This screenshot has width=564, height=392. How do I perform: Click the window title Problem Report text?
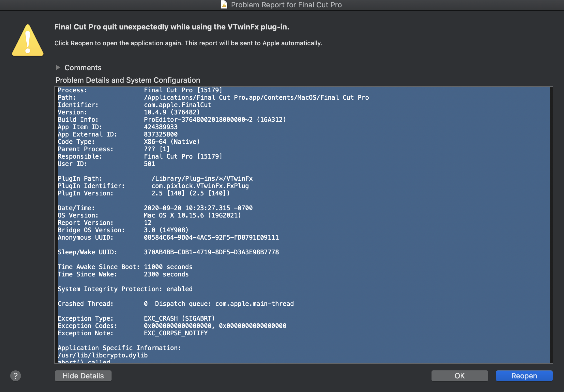coord(286,5)
